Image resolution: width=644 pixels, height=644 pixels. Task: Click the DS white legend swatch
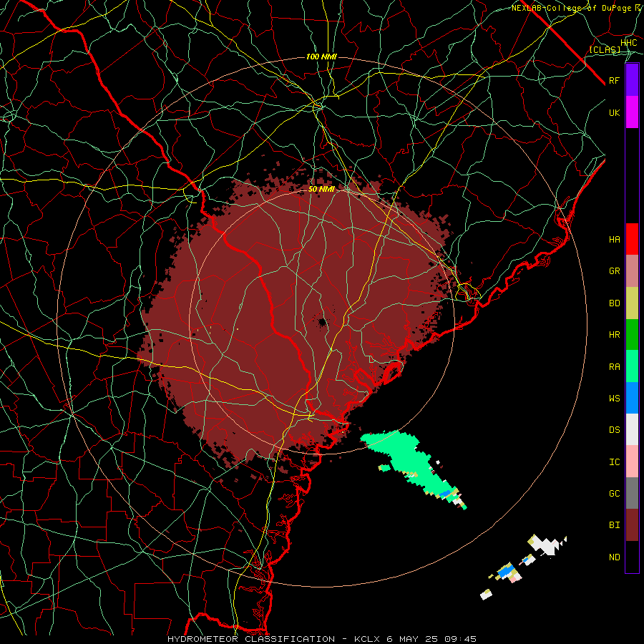coord(632,429)
